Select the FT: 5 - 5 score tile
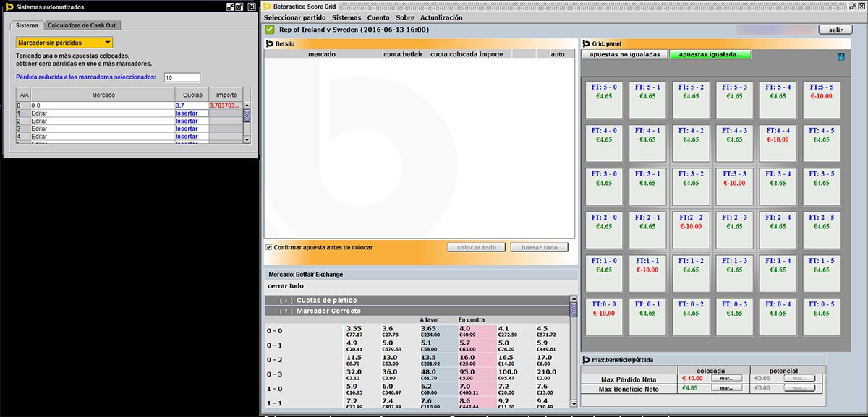Viewport: 868px width, 417px height. pos(821,98)
